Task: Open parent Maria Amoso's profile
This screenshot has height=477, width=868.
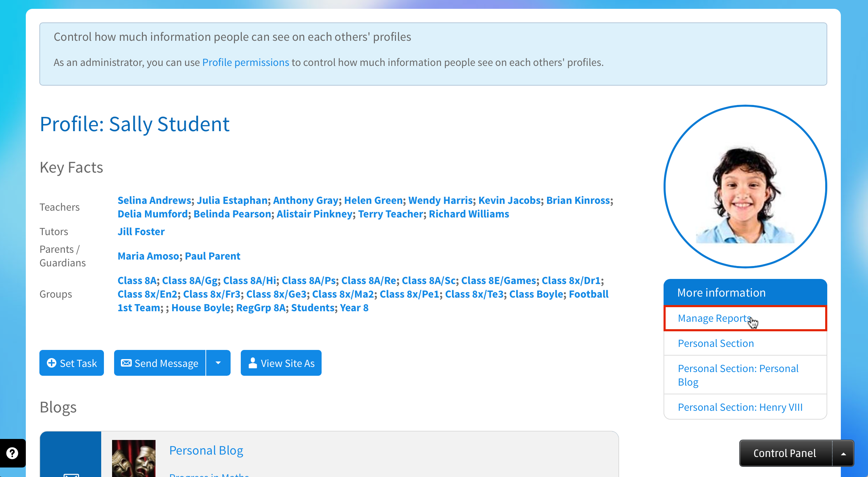Action: click(x=148, y=256)
